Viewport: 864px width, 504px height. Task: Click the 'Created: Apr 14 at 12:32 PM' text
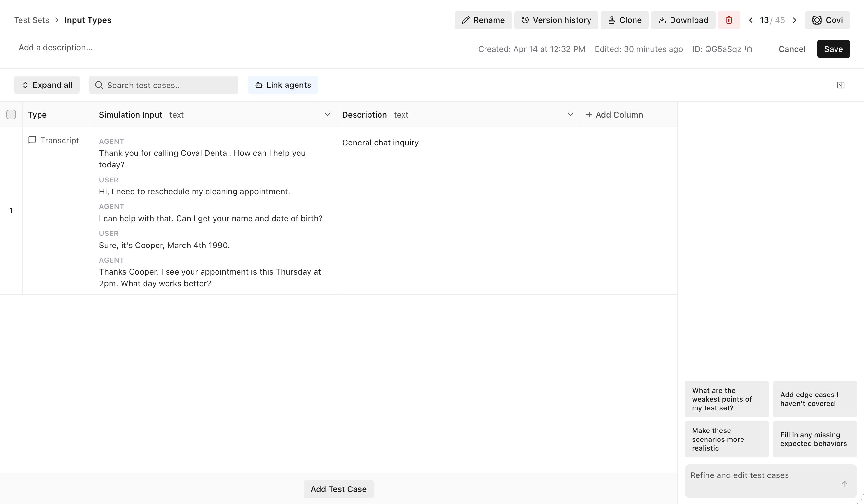[x=531, y=49]
